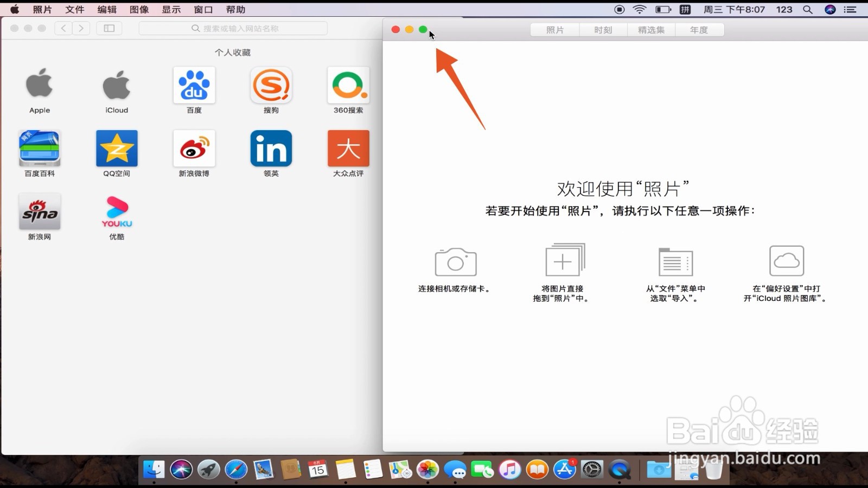Open the 百度 favorite in Safari

[194, 85]
